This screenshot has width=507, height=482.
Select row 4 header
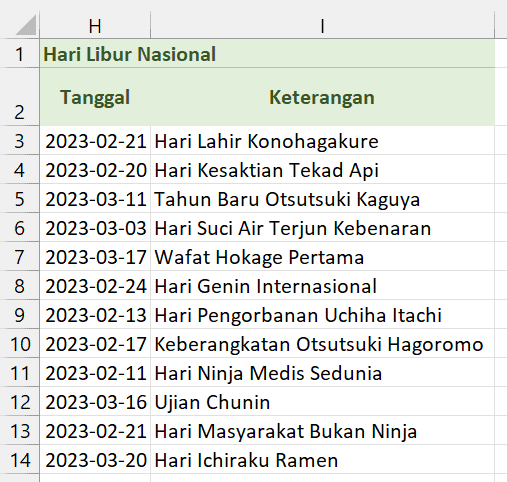[19, 169]
